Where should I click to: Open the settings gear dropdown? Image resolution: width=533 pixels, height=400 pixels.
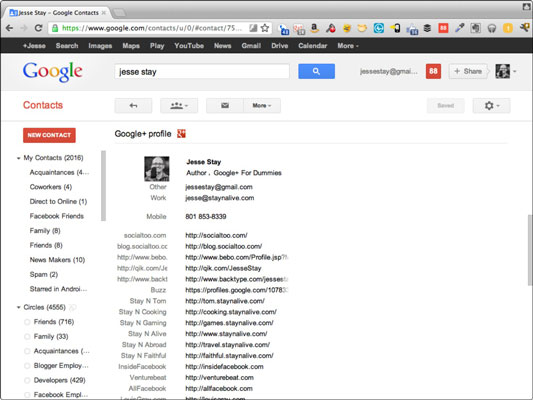(491, 106)
